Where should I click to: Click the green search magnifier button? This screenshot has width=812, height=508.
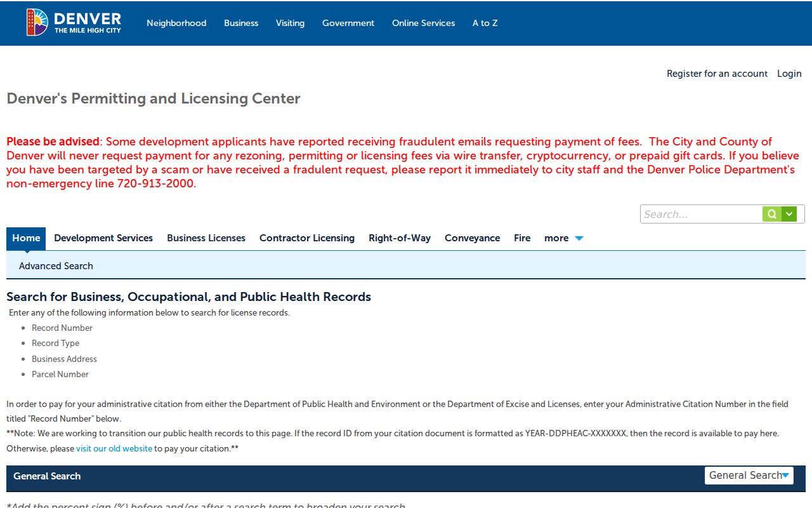click(771, 214)
